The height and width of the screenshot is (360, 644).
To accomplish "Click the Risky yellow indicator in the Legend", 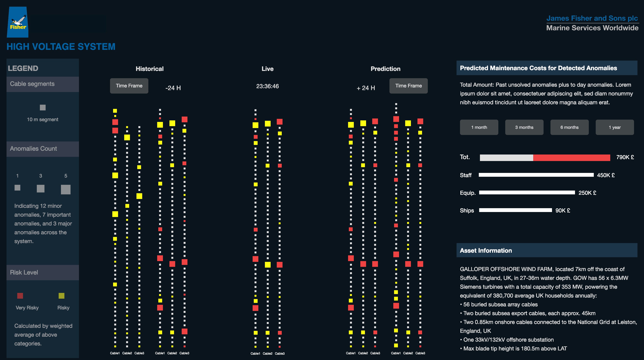I will (x=61, y=296).
